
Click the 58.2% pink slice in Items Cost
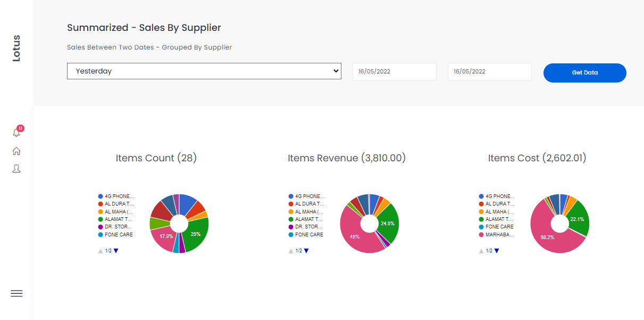coord(548,239)
